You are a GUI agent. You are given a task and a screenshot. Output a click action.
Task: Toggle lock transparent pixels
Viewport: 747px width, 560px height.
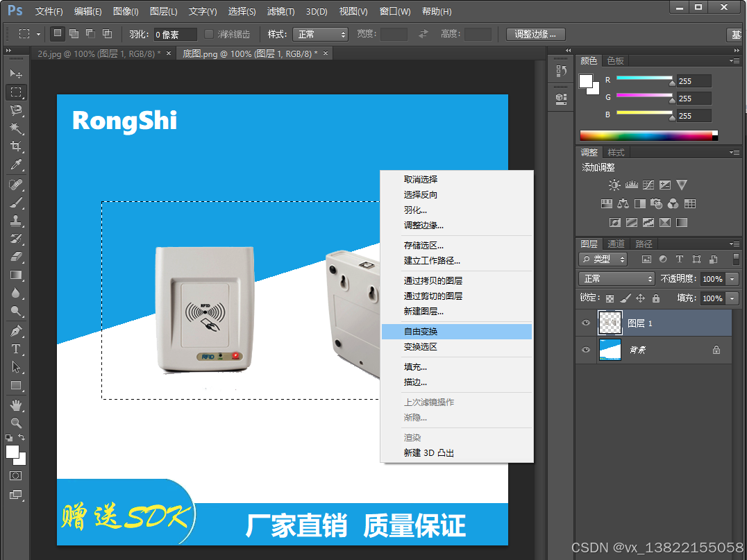(610, 298)
